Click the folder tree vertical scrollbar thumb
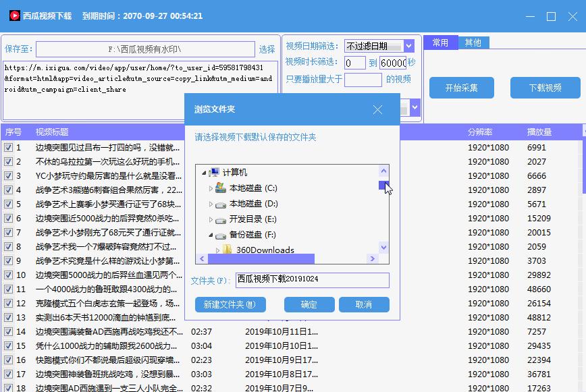This screenshot has width=586, height=392. pos(383,185)
